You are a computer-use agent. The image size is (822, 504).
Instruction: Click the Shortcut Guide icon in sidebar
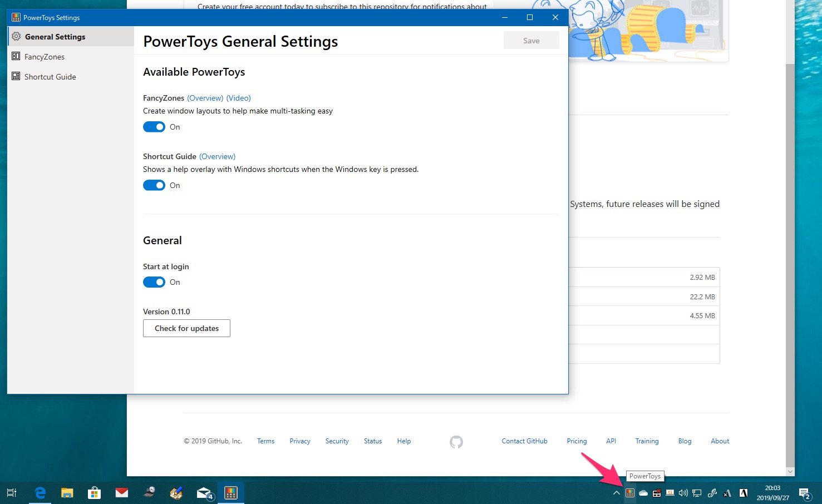click(16, 76)
